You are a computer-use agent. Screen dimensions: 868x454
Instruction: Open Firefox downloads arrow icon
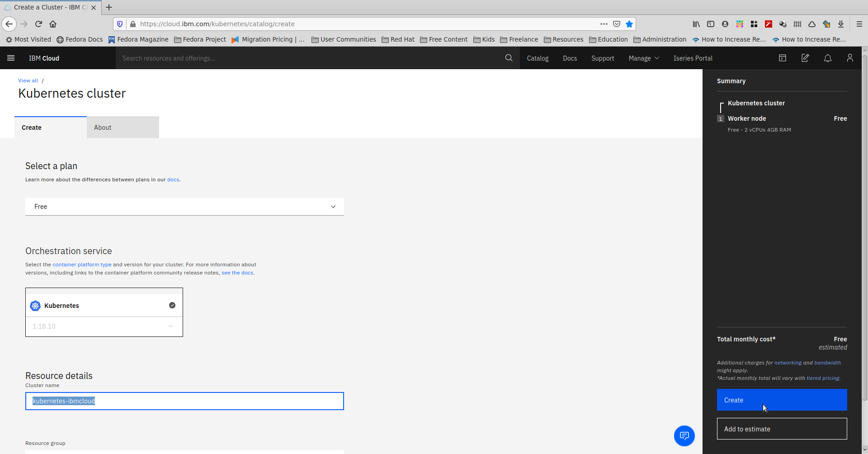[x=841, y=24]
